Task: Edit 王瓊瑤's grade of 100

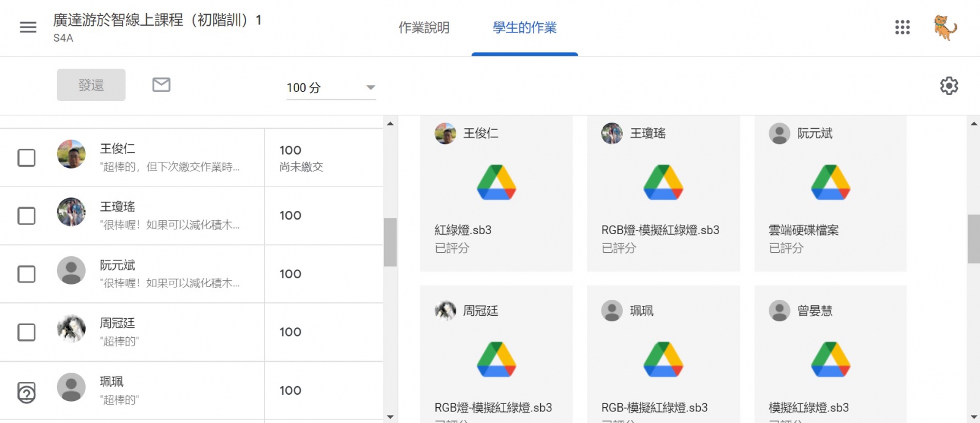Action: coord(290,215)
